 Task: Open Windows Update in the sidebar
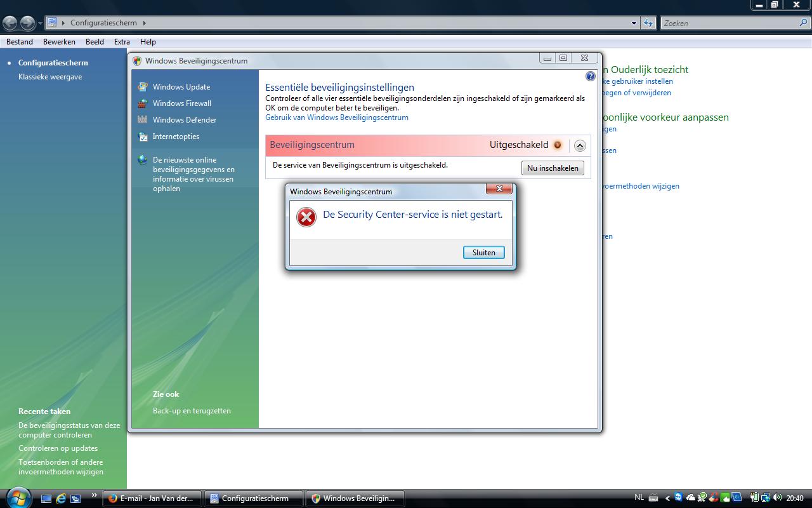[x=181, y=87]
